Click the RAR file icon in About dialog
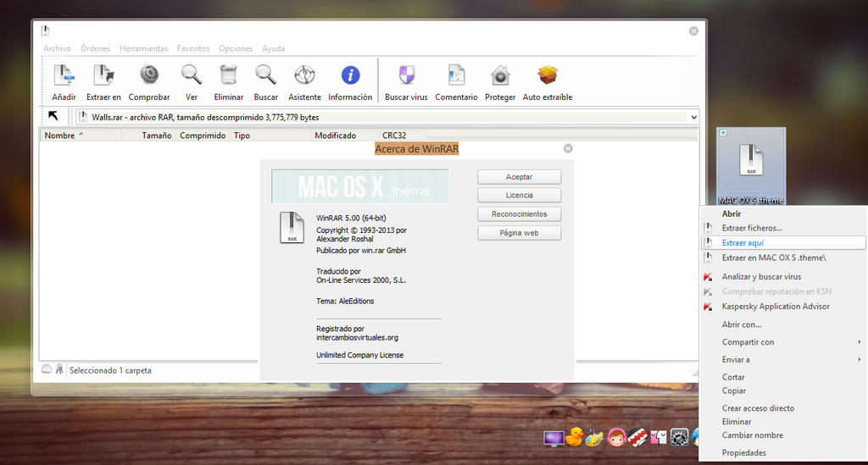Image resolution: width=868 pixels, height=465 pixels. [292, 227]
